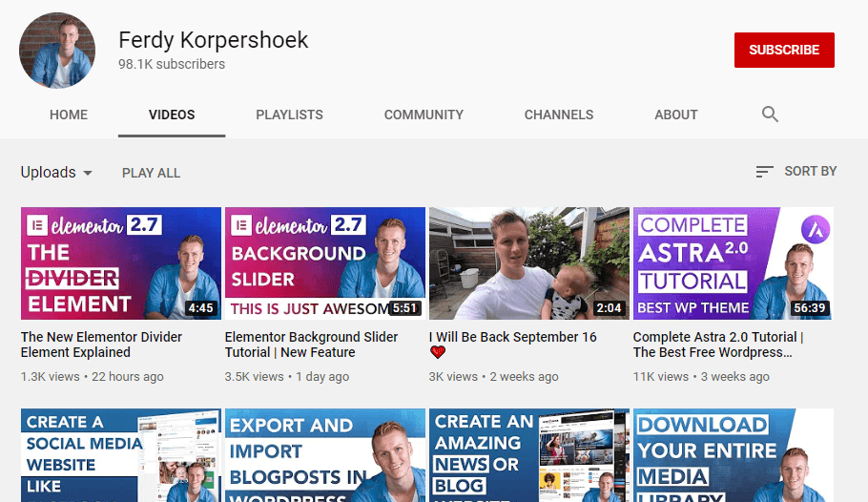The height and width of the screenshot is (502, 868).
Task: Open Elementor Divider Element video thumbnail
Action: 121,263
